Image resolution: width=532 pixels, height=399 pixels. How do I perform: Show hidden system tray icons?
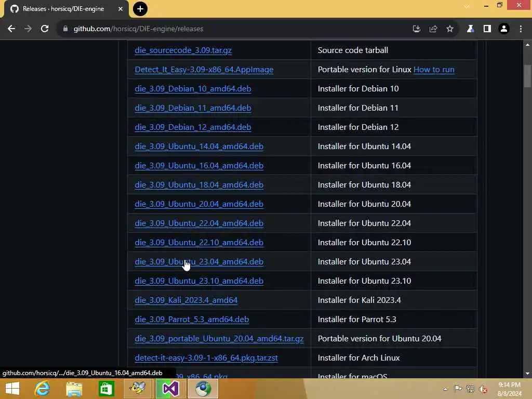click(x=445, y=389)
